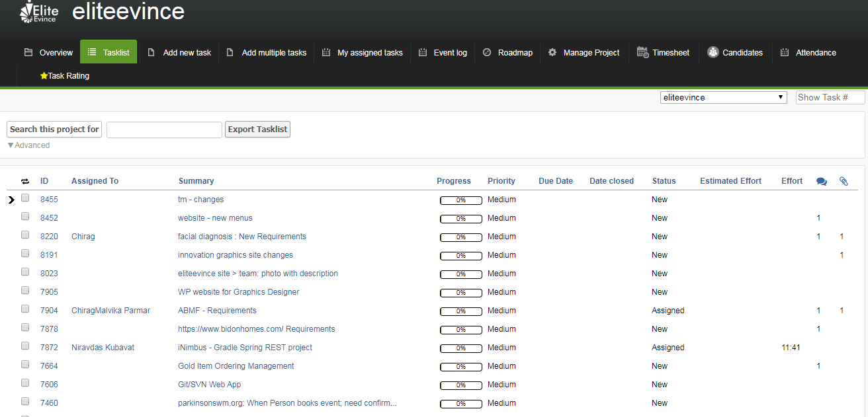Screen dimensions: 868x417
Task: Click the Roadmap compass icon
Action: pos(487,52)
